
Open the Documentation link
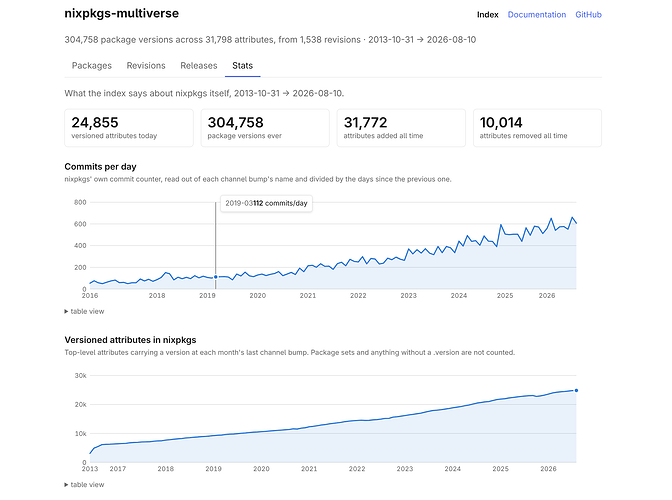point(537,15)
